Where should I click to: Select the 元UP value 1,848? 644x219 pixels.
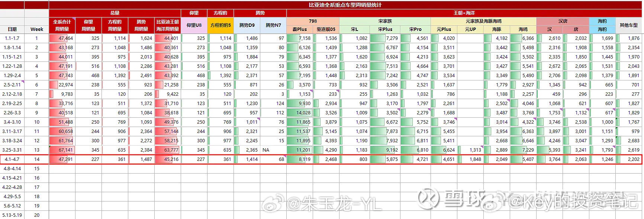tap(470, 159)
